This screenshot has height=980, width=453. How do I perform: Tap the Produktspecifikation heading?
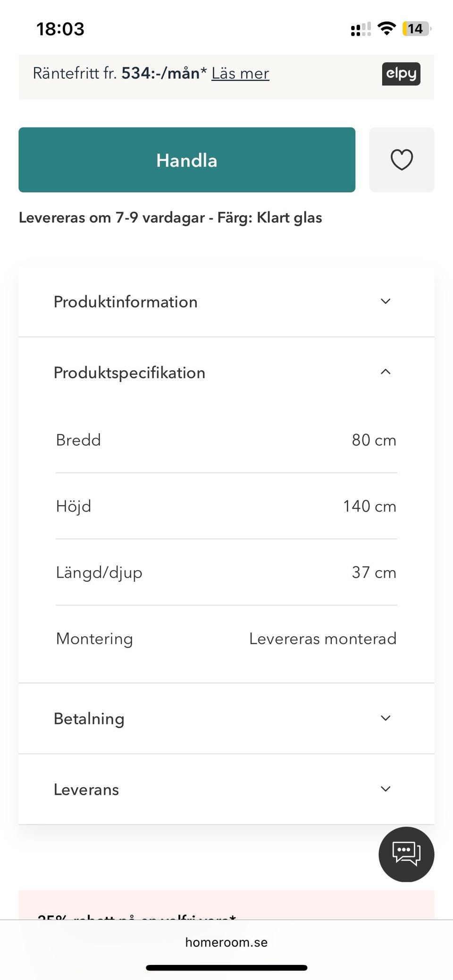click(x=129, y=373)
